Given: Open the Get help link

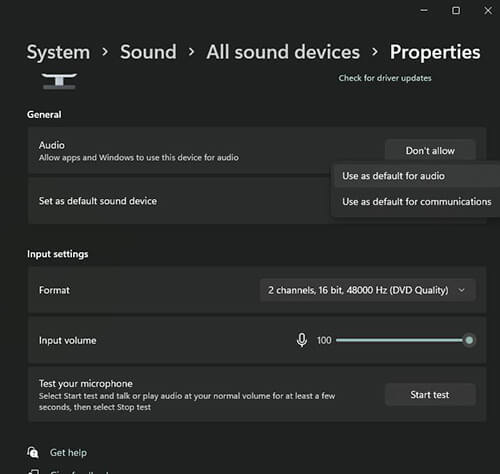Looking at the screenshot, I should pos(68,452).
